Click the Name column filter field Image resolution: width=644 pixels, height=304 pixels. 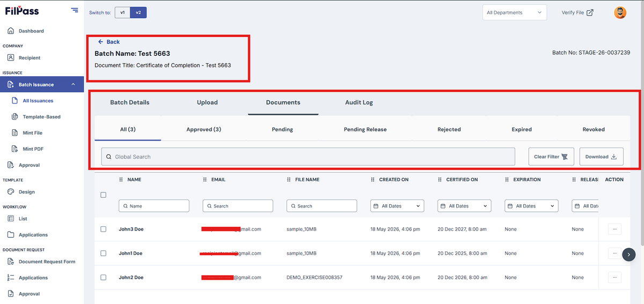coord(154,206)
